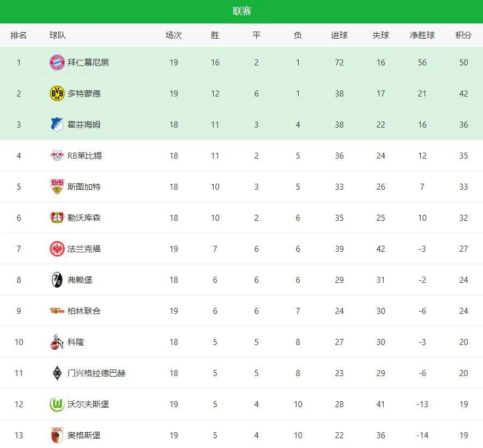Click the Bayern Munich club logo
Image resolution: width=483 pixels, height=448 pixels.
point(57,62)
